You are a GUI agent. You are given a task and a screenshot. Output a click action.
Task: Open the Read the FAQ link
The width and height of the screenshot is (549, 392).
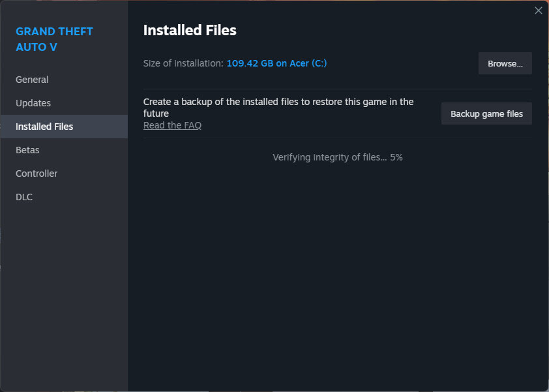(x=172, y=125)
